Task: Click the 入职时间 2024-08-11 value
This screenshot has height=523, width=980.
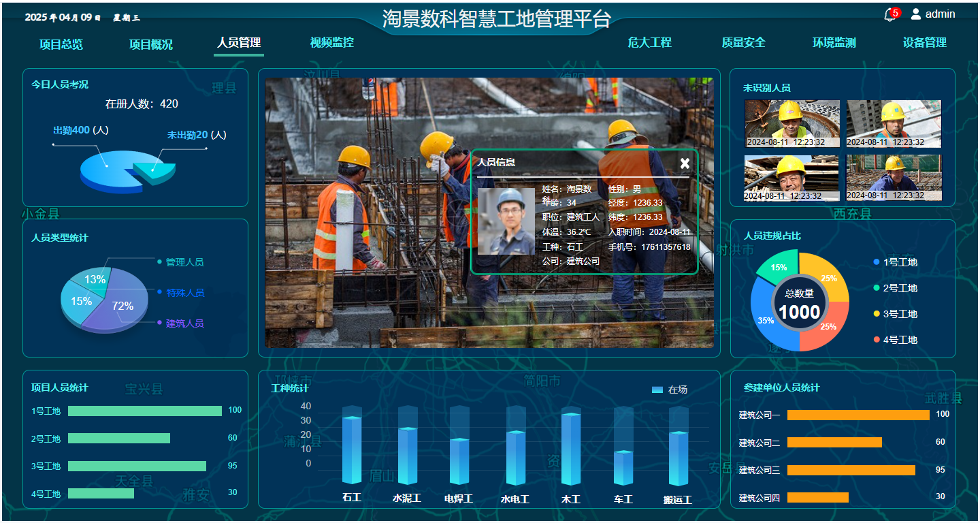Action: pos(670,232)
